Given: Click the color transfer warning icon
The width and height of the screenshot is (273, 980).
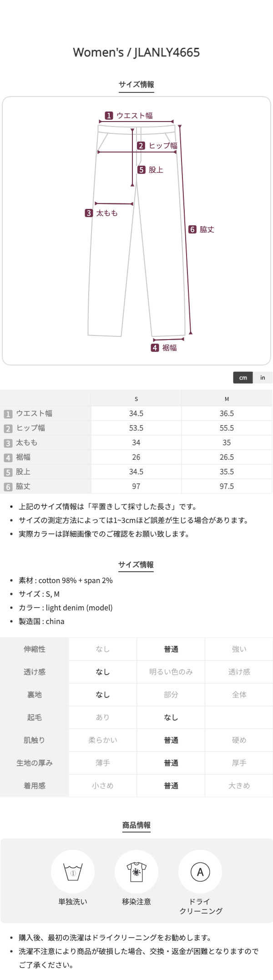Looking at the screenshot, I should pyautogui.click(x=136, y=872).
